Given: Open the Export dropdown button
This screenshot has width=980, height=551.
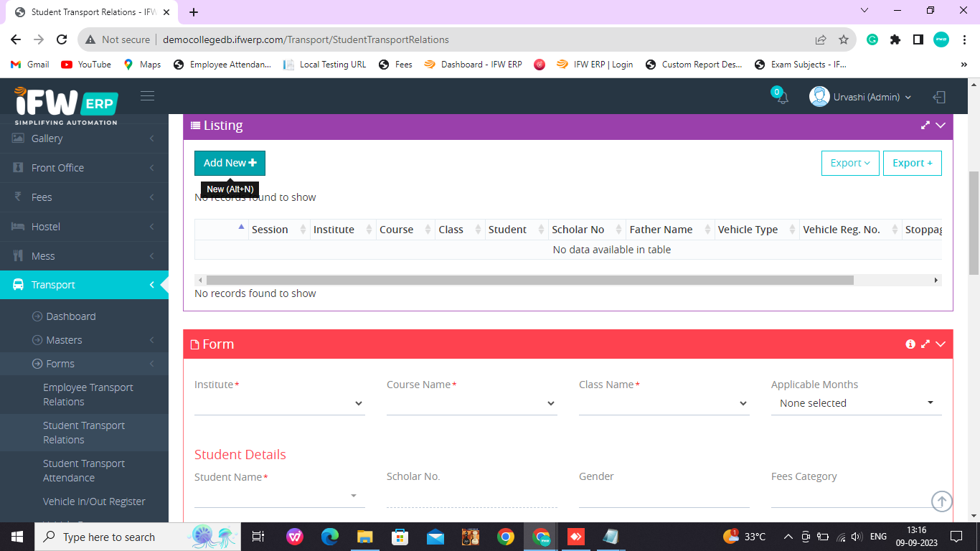Looking at the screenshot, I should click(850, 163).
